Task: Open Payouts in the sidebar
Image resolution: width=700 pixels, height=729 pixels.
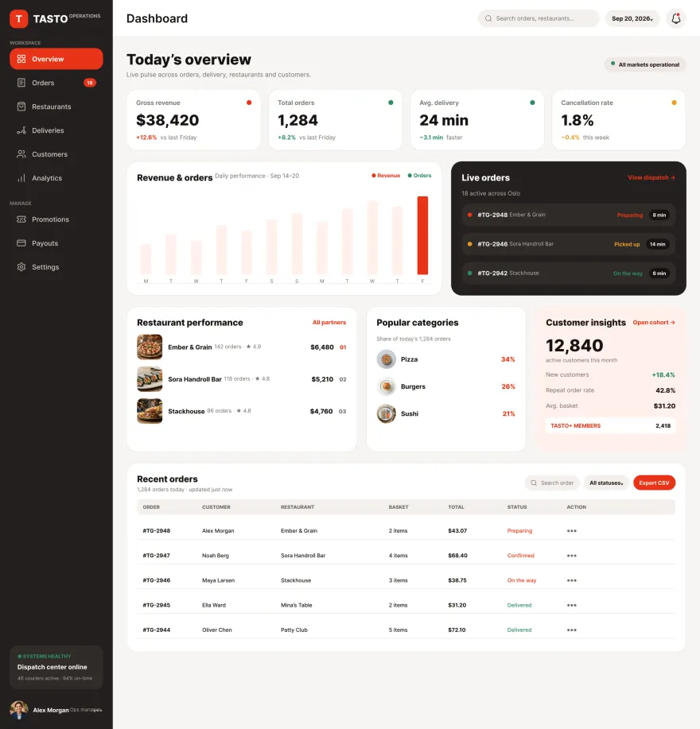Action: click(x=56, y=243)
